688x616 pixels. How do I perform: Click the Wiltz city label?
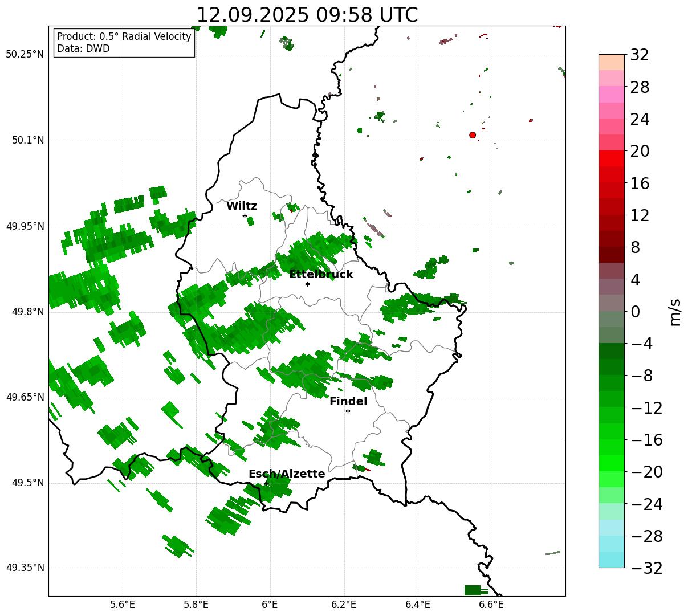[242, 206]
